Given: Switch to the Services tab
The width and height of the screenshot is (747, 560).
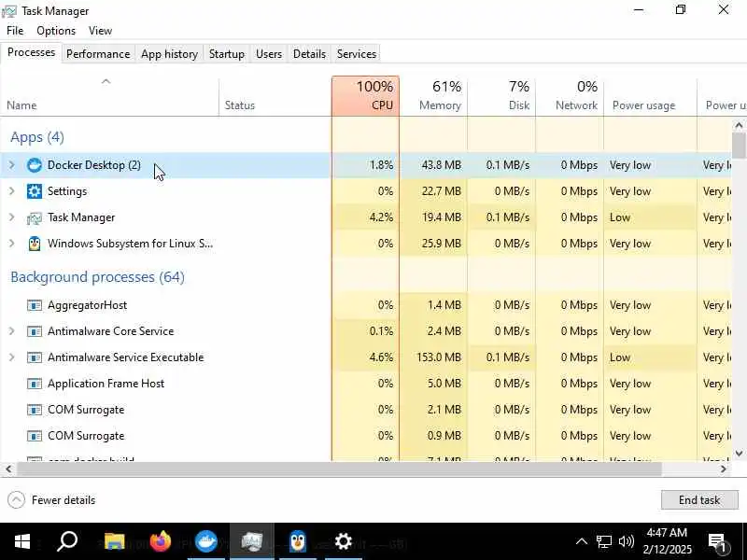Looking at the screenshot, I should click(x=357, y=54).
